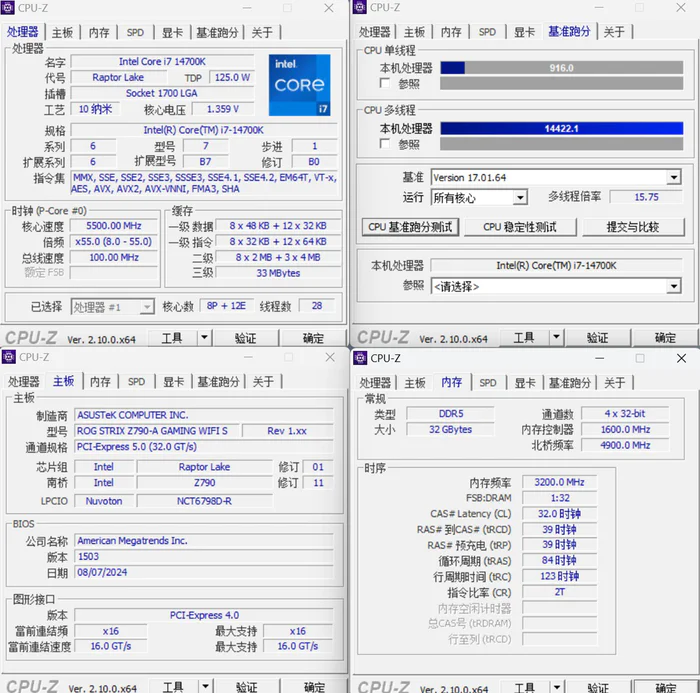
Task: Switch to 主板 tab in processor window
Action: coord(62,32)
